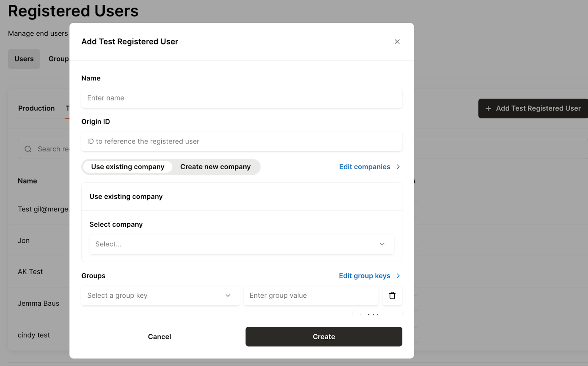Delete the group row using the trash icon
The height and width of the screenshot is (366, 588).
click(392, 296)
